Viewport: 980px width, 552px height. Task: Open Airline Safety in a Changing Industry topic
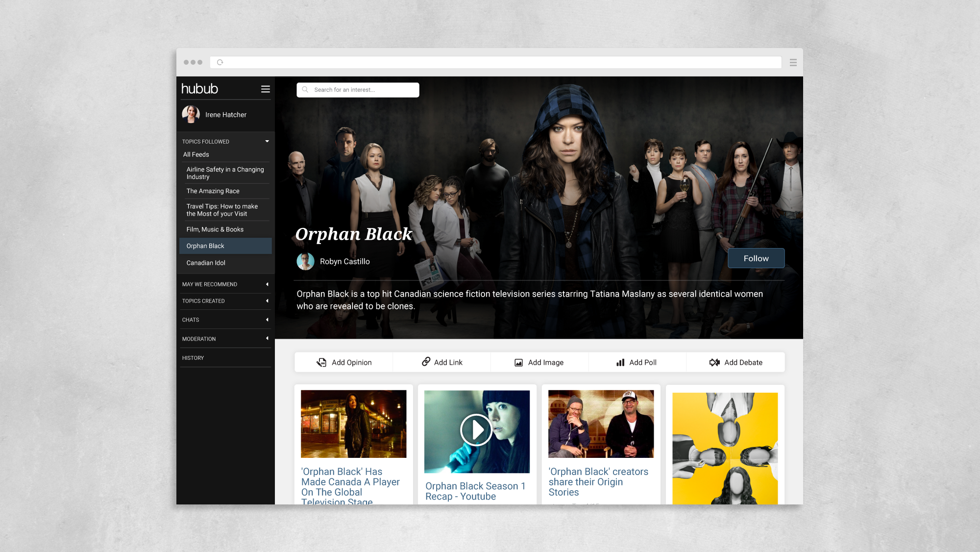pyautogui.click(x=225, y=173)
